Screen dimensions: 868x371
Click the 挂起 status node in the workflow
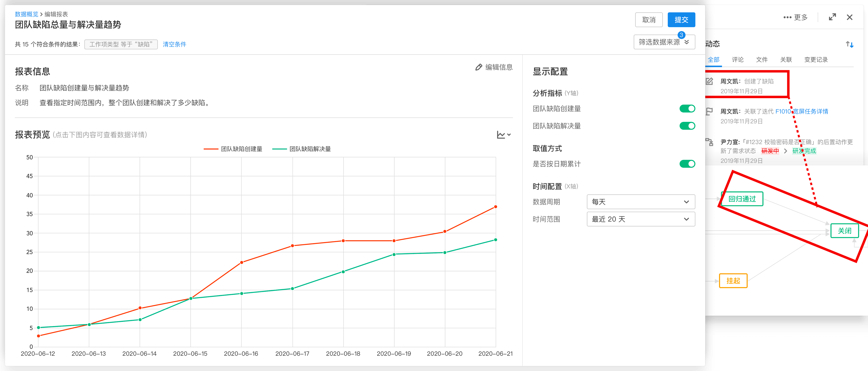coord(733,281)
